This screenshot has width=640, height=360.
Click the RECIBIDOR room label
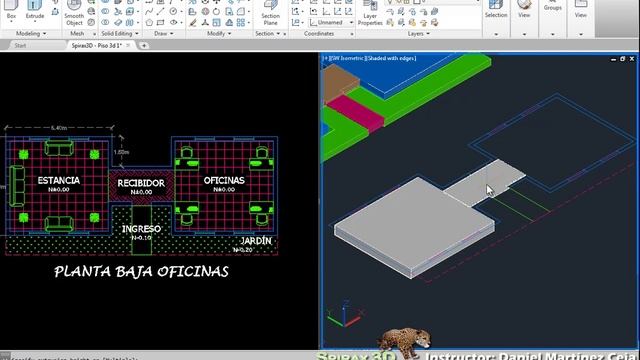(x=141, y=183)
